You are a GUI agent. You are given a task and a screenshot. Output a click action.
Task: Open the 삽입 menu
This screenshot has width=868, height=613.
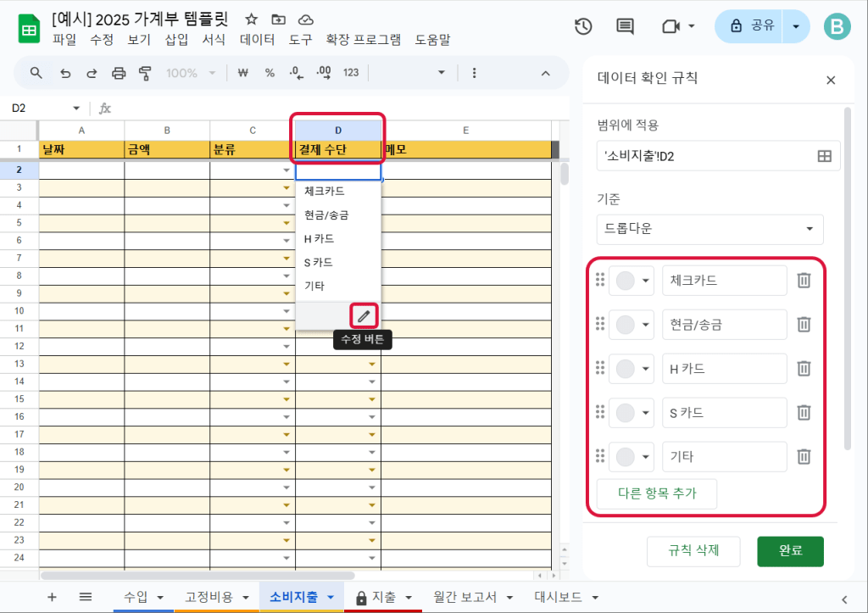(x=176, y=39)
